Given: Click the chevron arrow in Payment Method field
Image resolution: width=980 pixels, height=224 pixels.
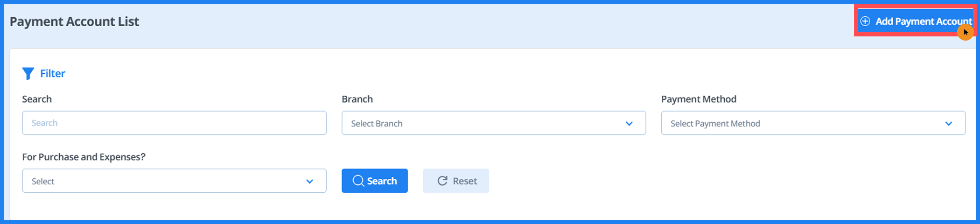Looking at the screenshot, I should tap(949, 124).
